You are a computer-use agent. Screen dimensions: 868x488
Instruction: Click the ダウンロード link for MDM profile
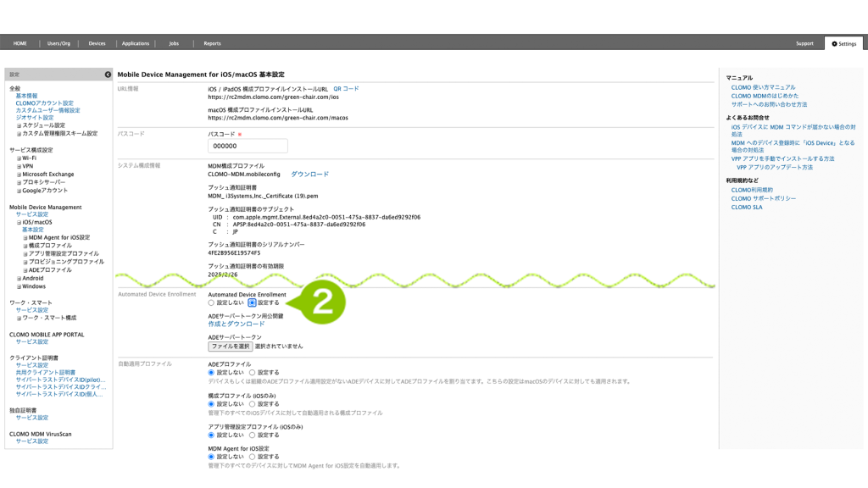309,175
